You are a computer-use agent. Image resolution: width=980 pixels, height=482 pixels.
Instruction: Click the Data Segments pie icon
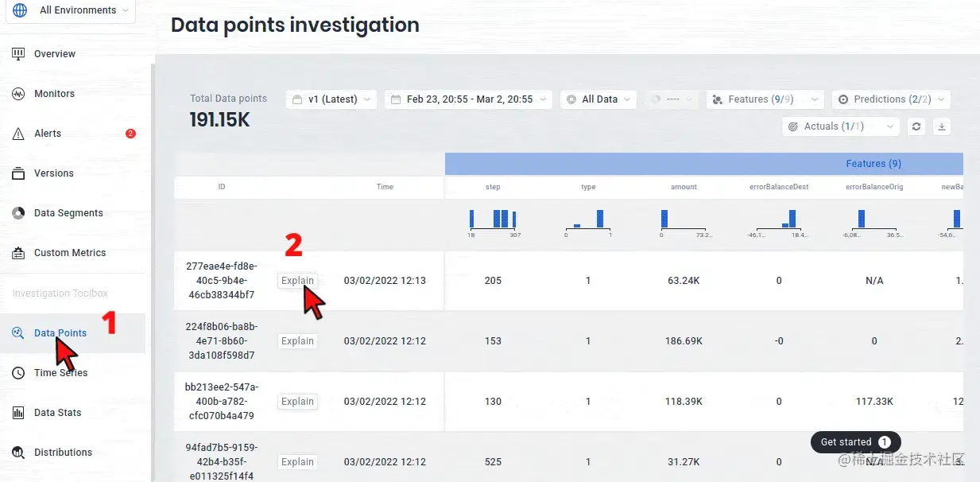point(18,213)
